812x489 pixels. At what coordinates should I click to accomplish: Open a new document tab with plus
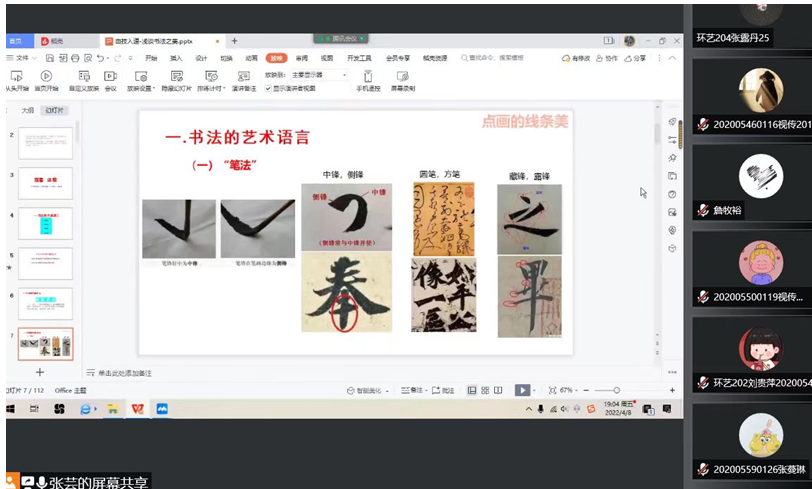(x=234, y=41)
